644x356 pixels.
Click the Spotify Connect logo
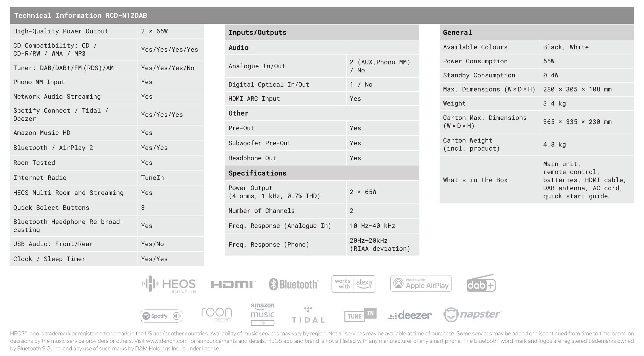[x=162, y=316]
